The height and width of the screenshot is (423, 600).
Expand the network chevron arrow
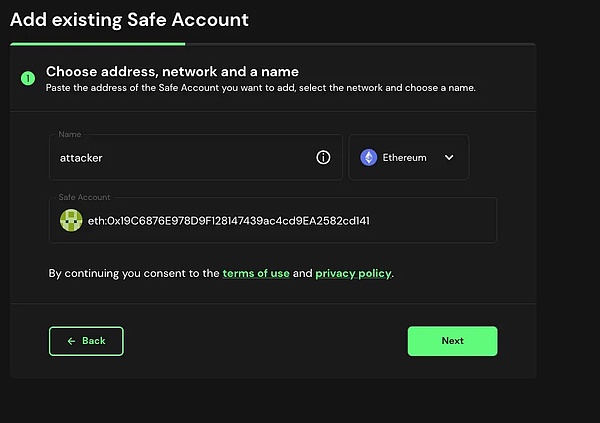click(x=449, y=158)
